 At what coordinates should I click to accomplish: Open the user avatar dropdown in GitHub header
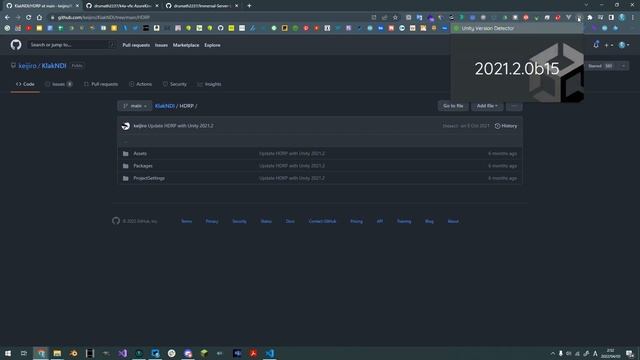tap(624, 45)
